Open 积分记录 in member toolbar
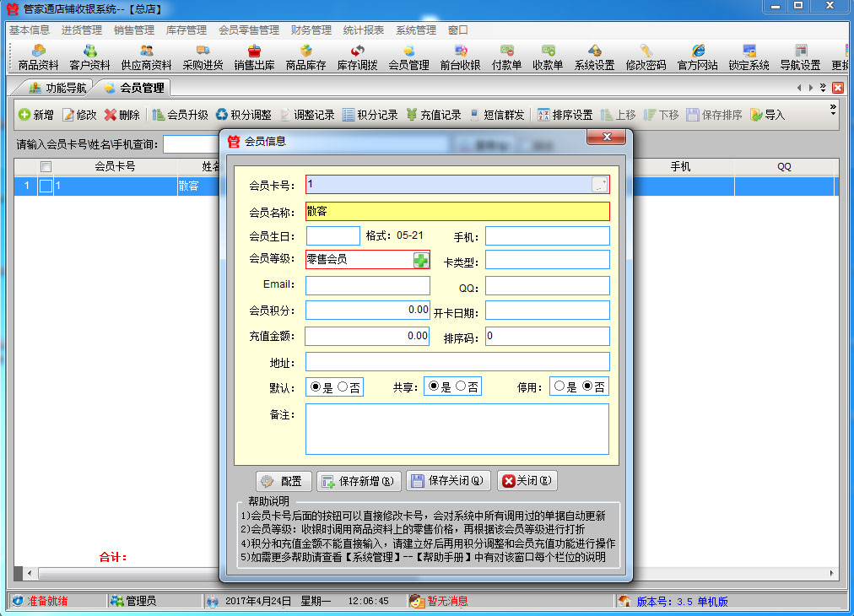 click(370, 115)
